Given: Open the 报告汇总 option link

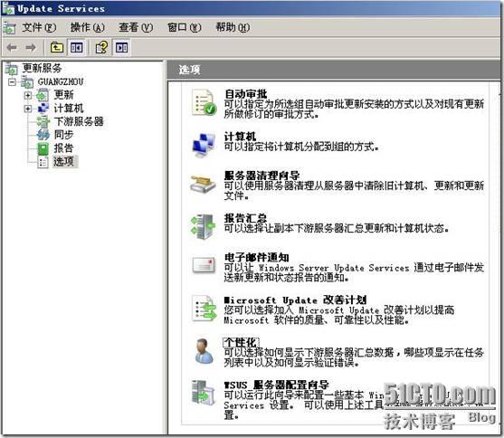Looking at the screenshot, I should pyautogui.click(x=245, y=218).
